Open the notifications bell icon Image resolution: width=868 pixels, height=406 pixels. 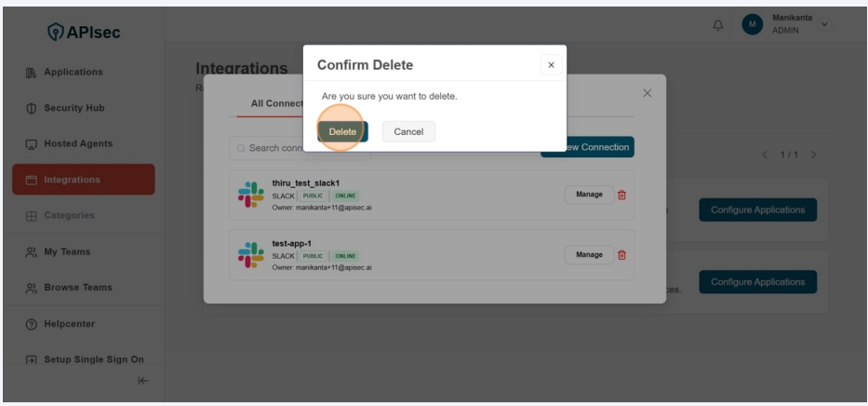click(x=717, y=25)
